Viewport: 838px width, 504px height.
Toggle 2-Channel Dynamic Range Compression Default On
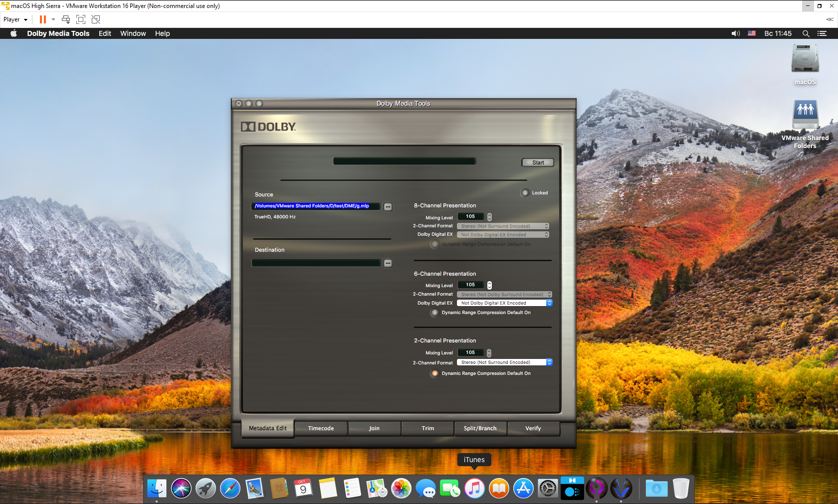click(x=434, y=373)
